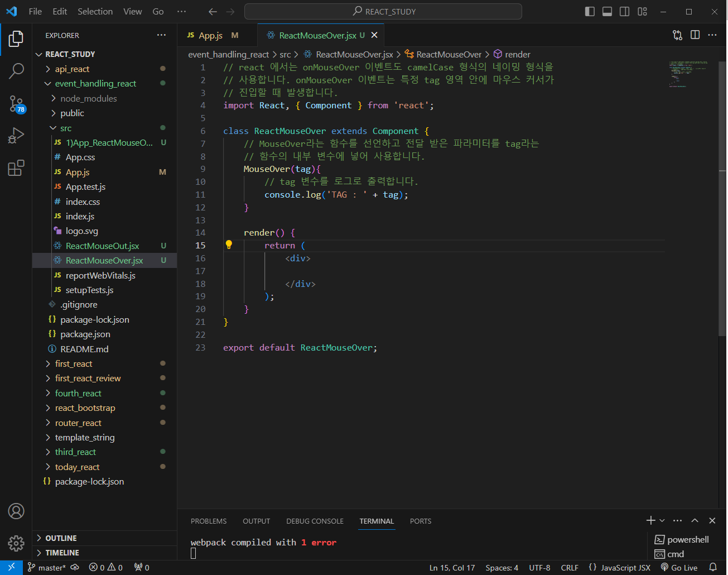728x575 pixels.
Task: Collapse the event_handling_react folder
Action: click(104, 83)
